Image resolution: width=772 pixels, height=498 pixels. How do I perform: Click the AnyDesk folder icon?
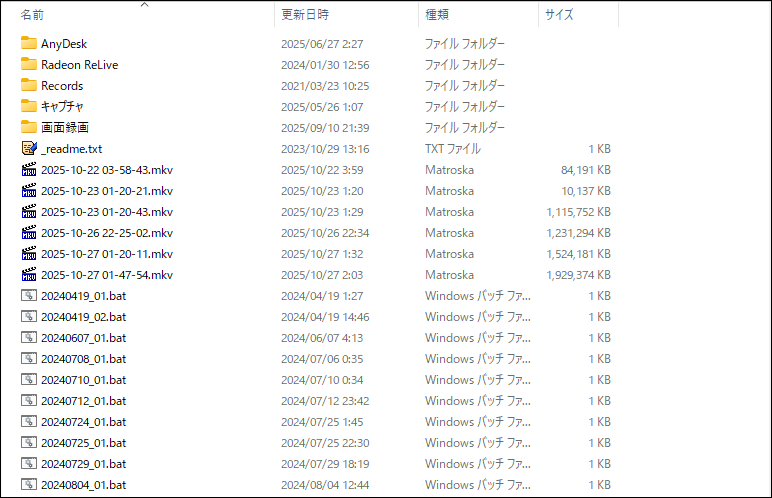tap(28, 44)
